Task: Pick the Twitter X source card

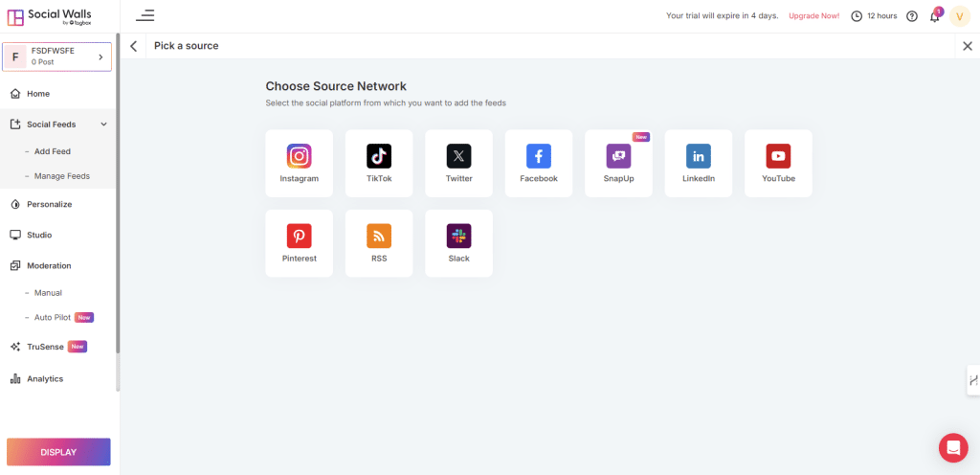Action: point(458,163)
